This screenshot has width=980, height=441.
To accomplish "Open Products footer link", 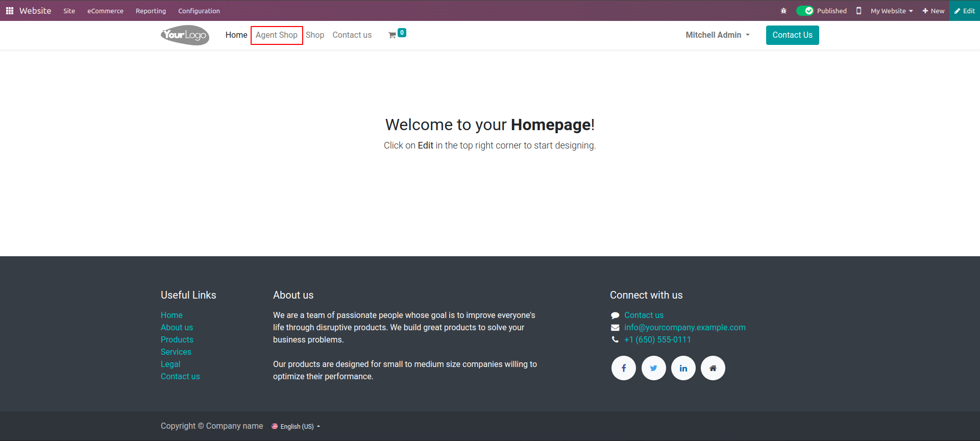I will [177, 339].
